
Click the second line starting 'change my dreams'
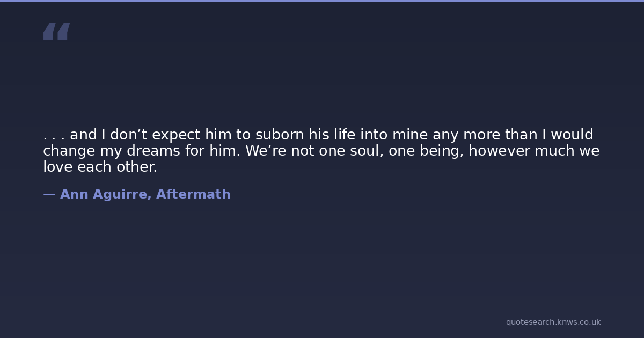tap(321, 151)
